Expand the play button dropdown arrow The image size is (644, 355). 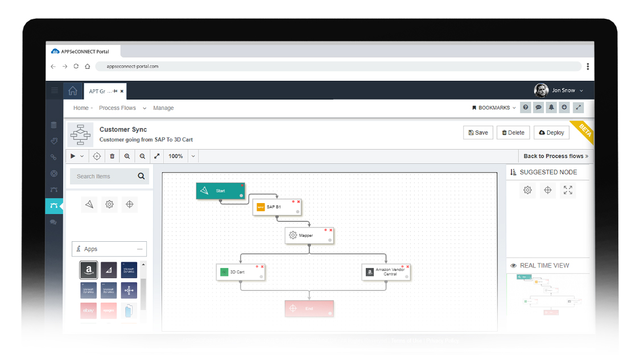(x=82, y=156)
